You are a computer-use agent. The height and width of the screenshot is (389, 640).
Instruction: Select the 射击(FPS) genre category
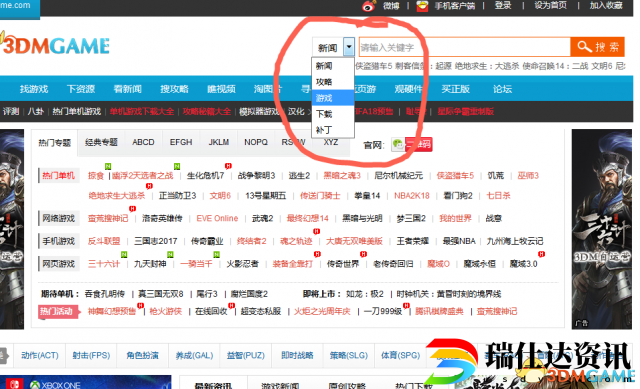91,356
